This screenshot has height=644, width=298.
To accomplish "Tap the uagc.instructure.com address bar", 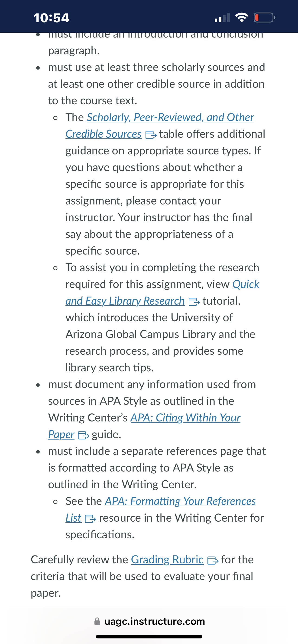I will (149, 622).
